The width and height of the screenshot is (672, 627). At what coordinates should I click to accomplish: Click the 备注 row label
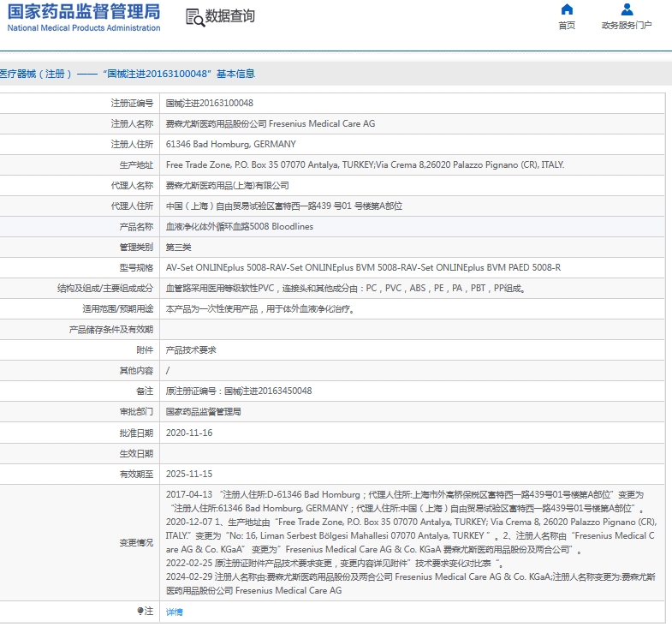click(145, 391)
